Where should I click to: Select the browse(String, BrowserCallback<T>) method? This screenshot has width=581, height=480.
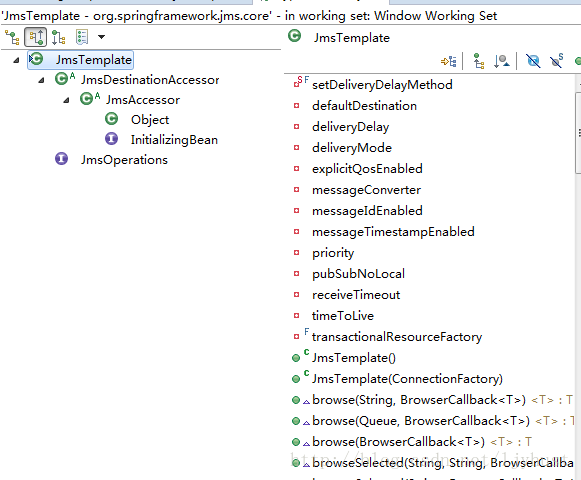419,400
